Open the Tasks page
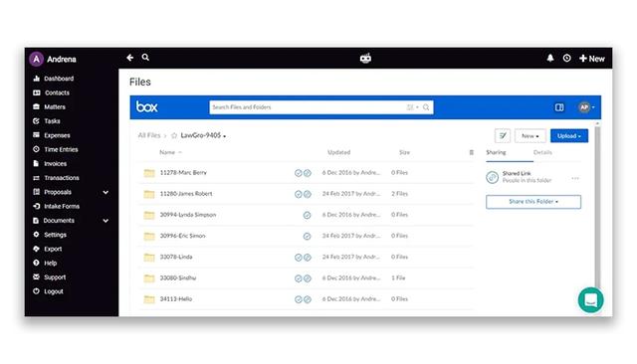The image size is (637, 364). [x=47, y=121]
